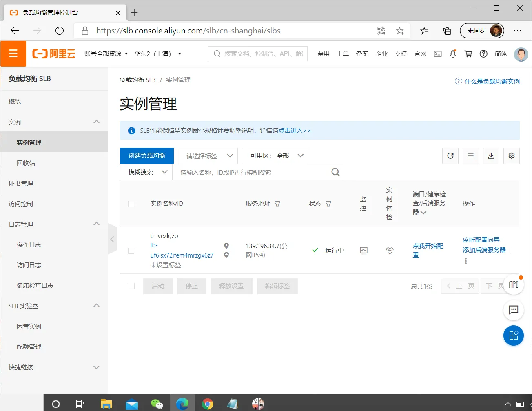Open File Explorer from taskbar
The height and width of the screenshot is (411, 532).
point(106,404)
